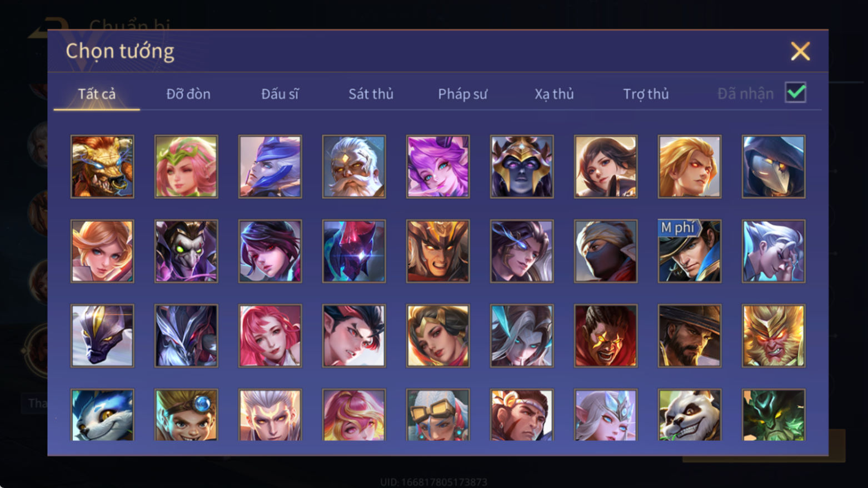Select the Trợ thủ tab
868x488 pixels.
[646, 94]
